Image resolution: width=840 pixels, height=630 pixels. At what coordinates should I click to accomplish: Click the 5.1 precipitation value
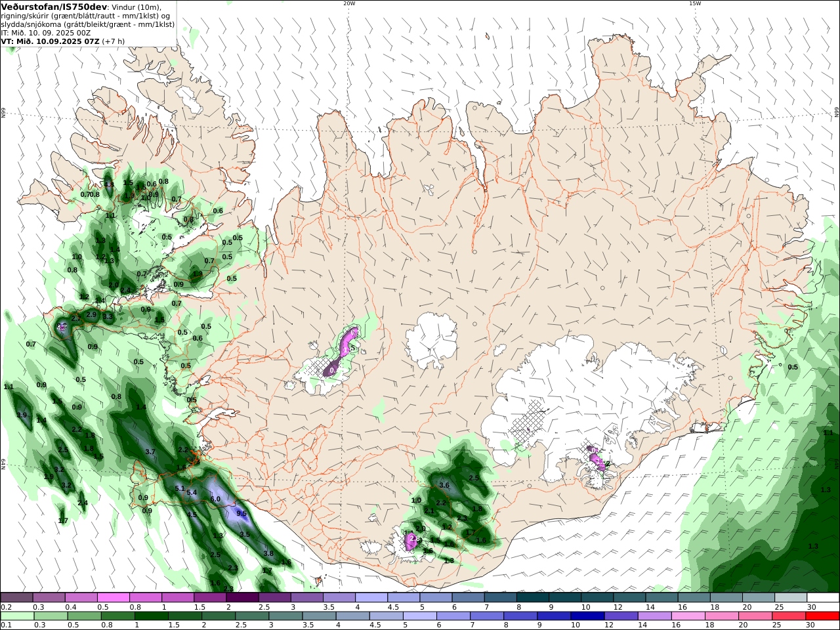180,488
